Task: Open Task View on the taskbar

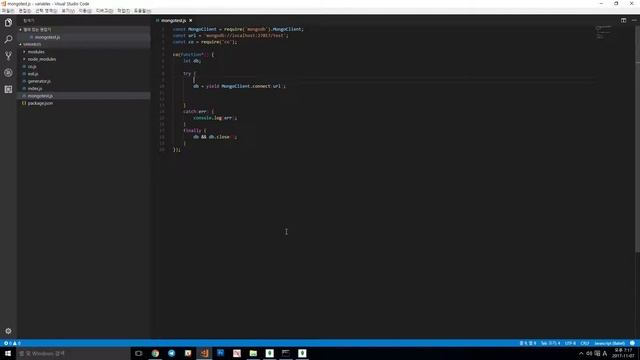Action: coord(139,353)
